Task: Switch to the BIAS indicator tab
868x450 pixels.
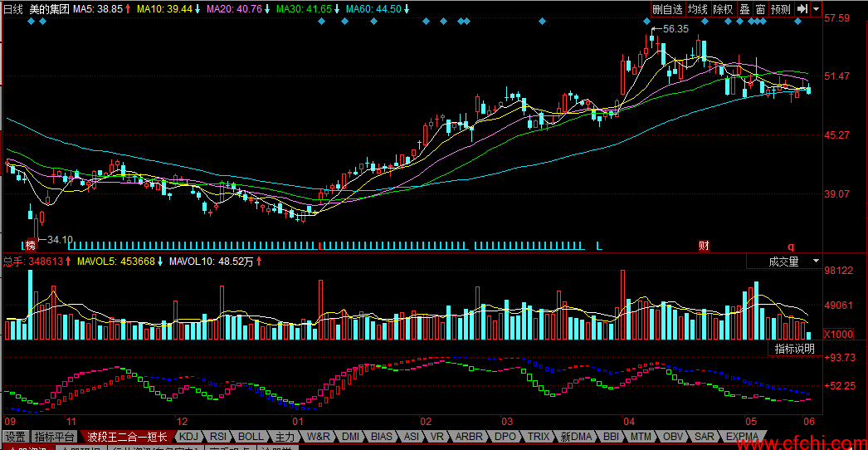Action: point(383,436)
